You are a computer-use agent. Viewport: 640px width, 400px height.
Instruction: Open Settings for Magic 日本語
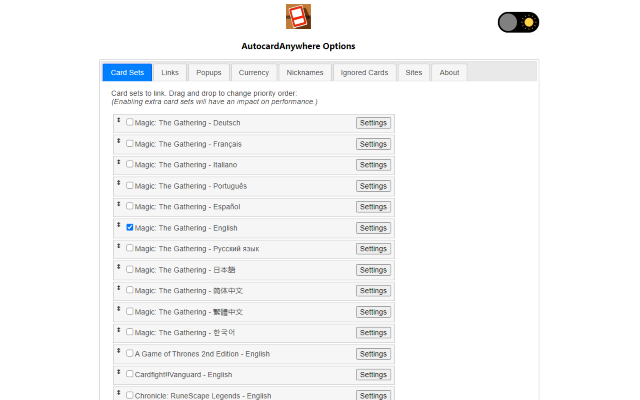point(373,270)
